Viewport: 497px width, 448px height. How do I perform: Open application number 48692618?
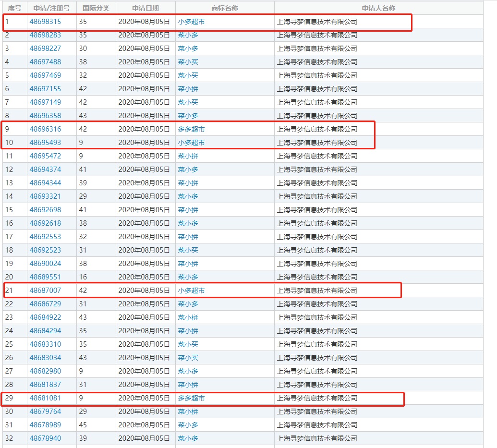coord(45,223)
